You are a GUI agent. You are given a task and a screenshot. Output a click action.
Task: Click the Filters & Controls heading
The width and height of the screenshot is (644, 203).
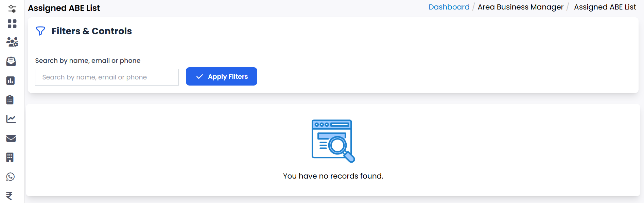(91, 31)
